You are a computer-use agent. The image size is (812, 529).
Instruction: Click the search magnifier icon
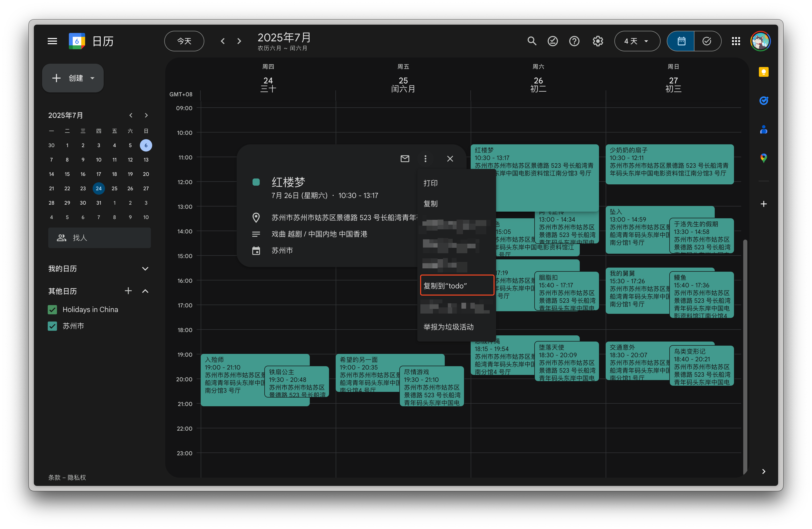click(x=531, y=41)
